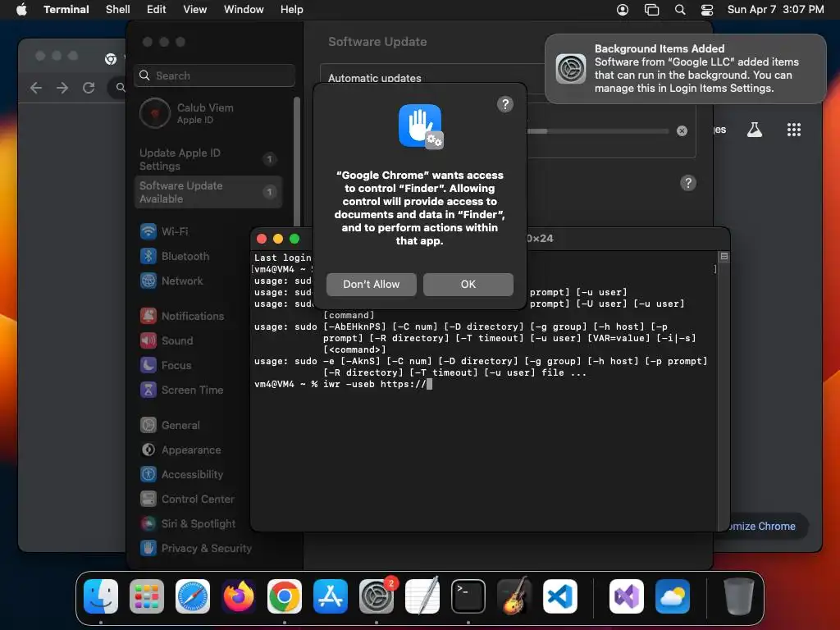Click the software update progress bar

click(598, 131)
